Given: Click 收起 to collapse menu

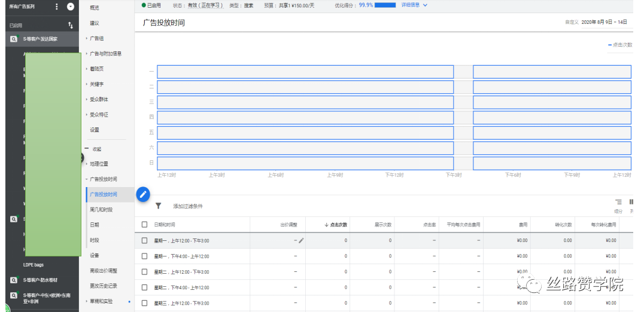Looking at the screenshot, I should [96, 149].
